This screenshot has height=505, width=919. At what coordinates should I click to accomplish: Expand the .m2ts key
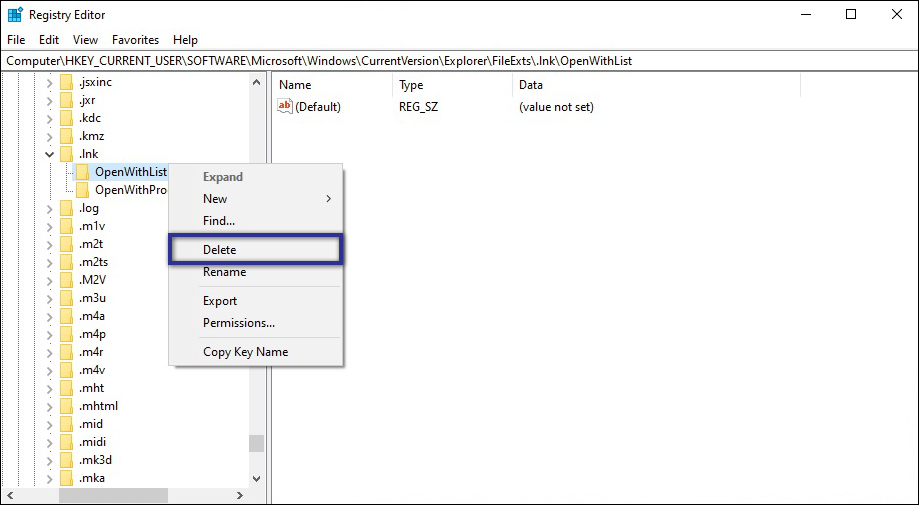[50, 262]
